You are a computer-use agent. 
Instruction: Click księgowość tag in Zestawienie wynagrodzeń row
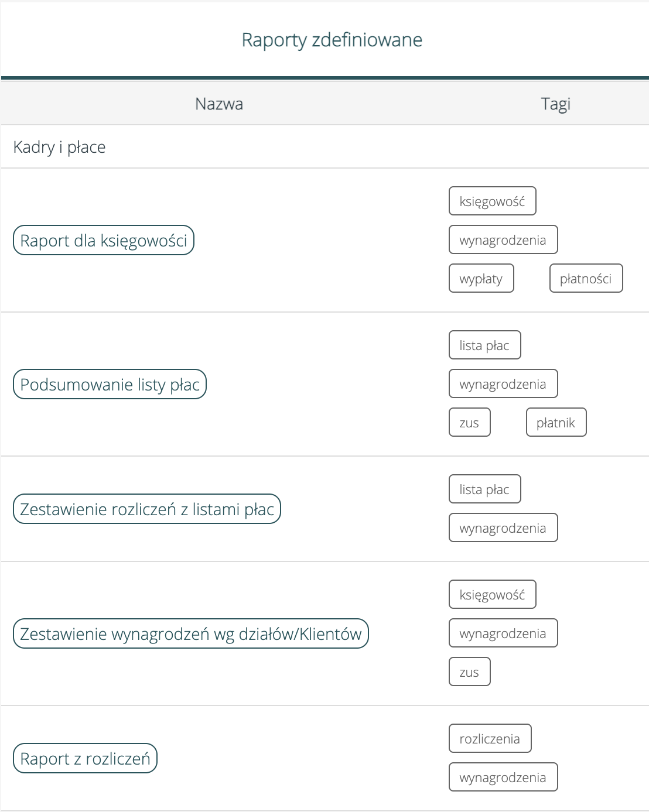(492, 595)
